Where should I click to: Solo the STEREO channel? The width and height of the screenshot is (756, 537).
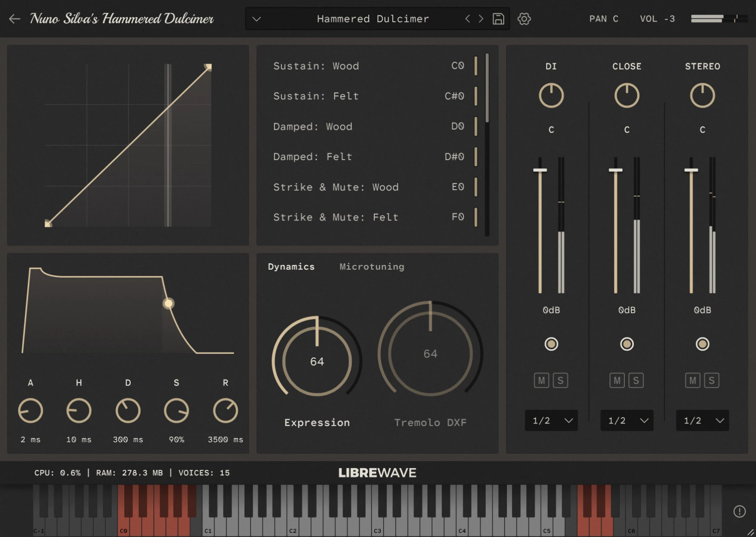[x=711, y=381]
